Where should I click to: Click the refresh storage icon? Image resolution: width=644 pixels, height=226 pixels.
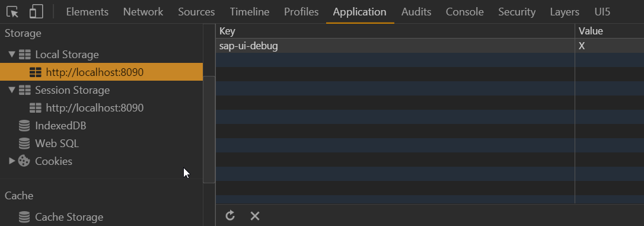pyautogui.click(x=231, y=215)
